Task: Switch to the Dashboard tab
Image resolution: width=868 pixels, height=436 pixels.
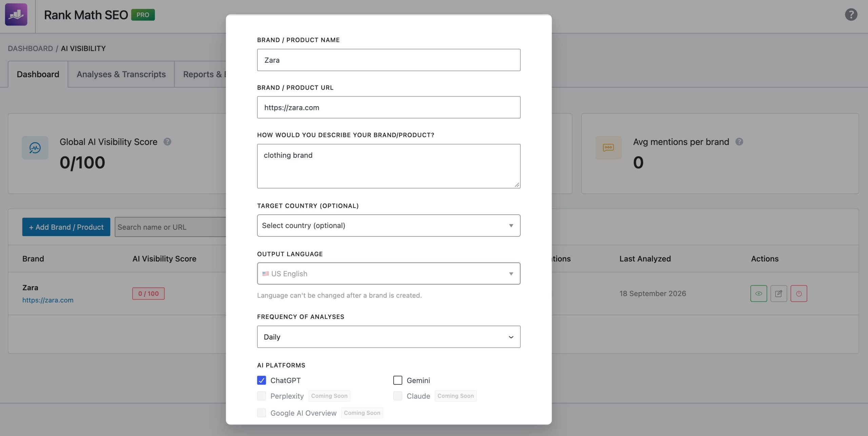Action: pos(38,74)
